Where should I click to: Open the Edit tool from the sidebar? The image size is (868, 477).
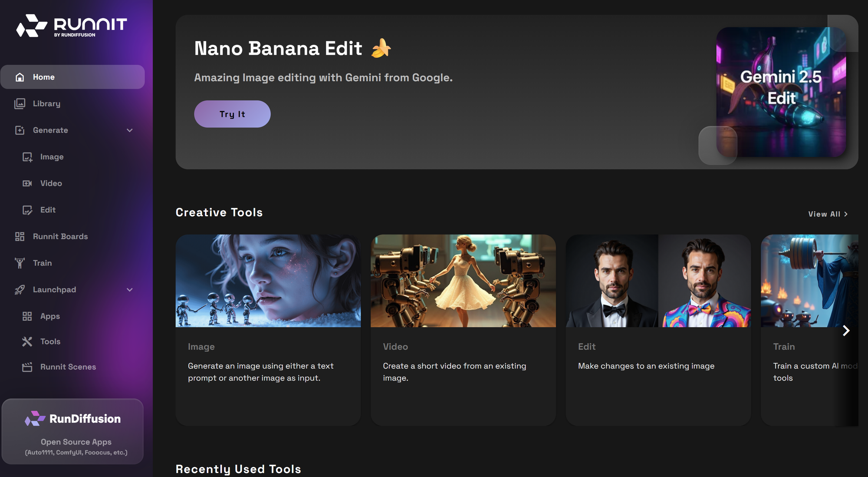click(x=48, y=210)
